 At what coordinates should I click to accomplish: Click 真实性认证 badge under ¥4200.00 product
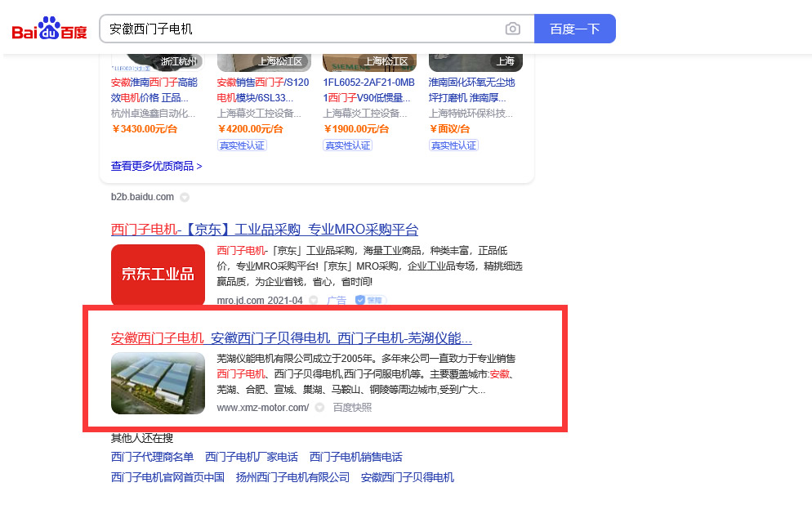242,145
